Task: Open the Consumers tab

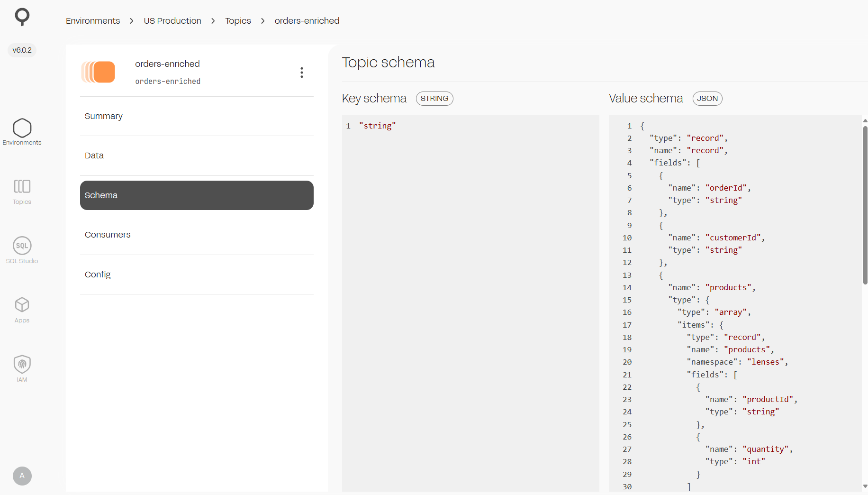Action: (x=197, y=235)
